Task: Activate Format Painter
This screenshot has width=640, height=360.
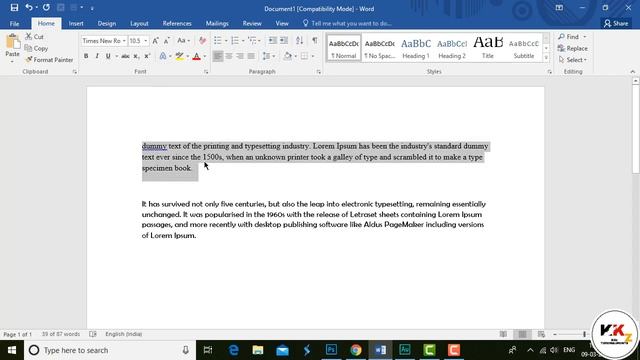Action: click(49, 60)
